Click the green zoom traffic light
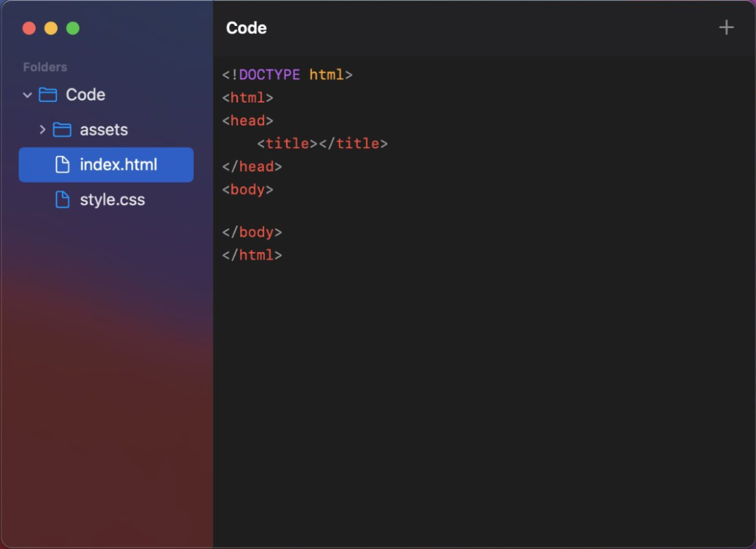This screenshot has height=549, width=756. pos(72,27)
